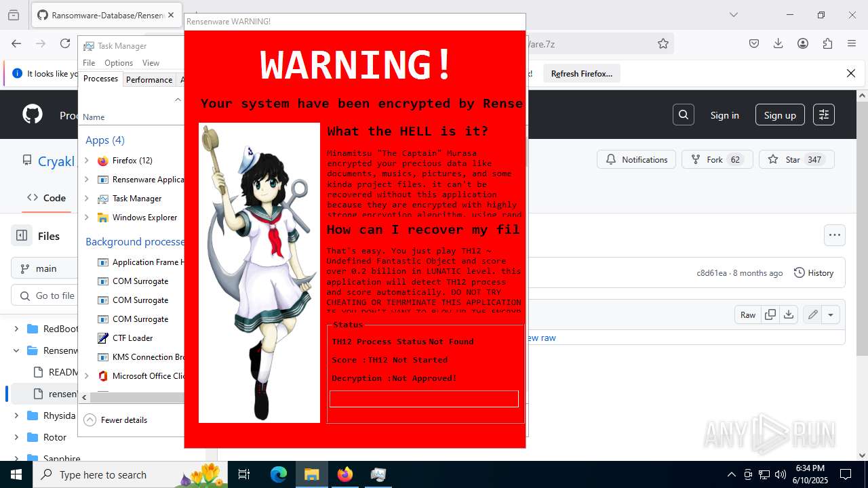This screenshot has width=868, height=488.
Task: Download the raw file icon
Action: [788, 314]
